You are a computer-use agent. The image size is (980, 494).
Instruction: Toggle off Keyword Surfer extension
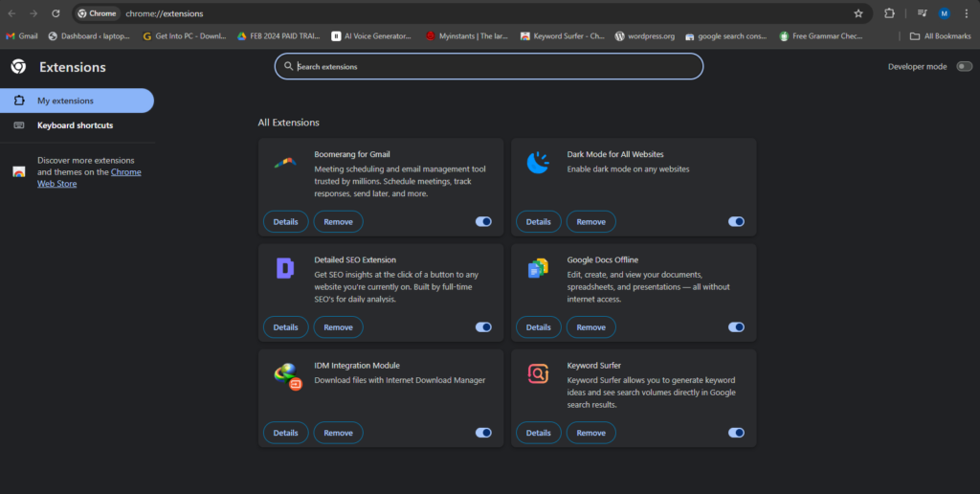(x=736, y=433)
